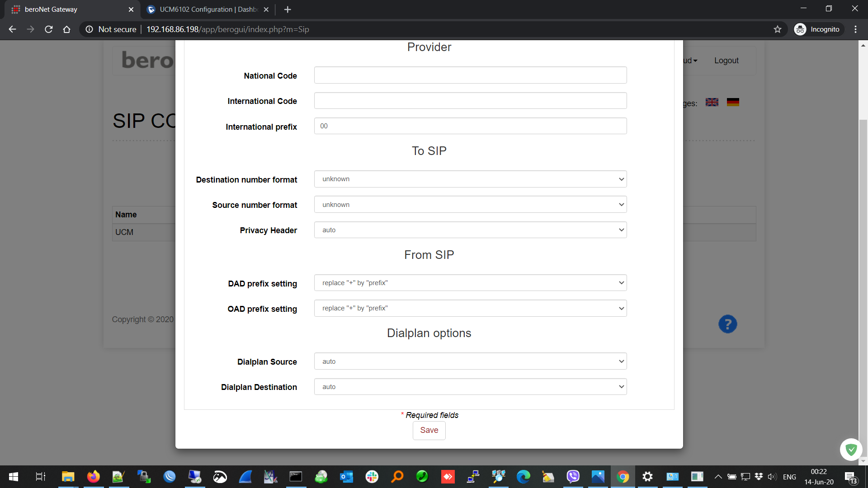Image resolution: width=868 pixels, height=488 pixels.
Task: Bookmark this page with star icon
Action: coord(778,29)
